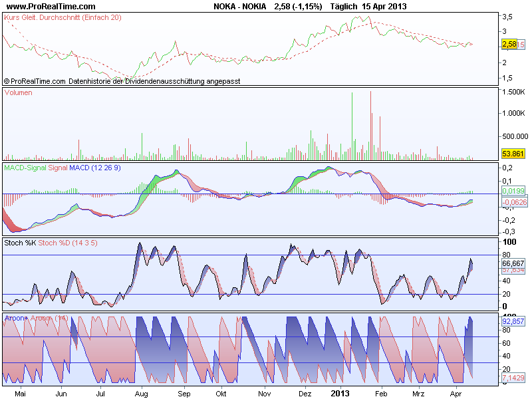This screenshot has height=399, width=532.
Task: Click the www.ProRealTime.com header text
Action: coord(51,7)
